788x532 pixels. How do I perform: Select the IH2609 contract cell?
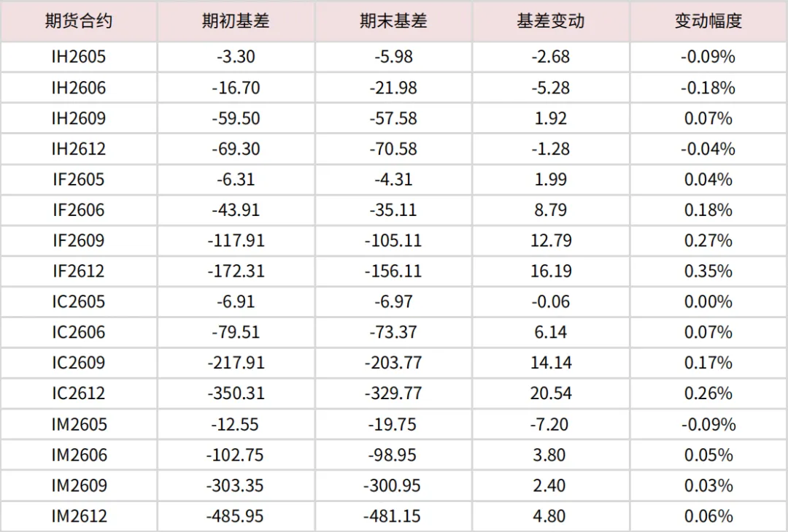pyautogui.click(x=78, y=119)
